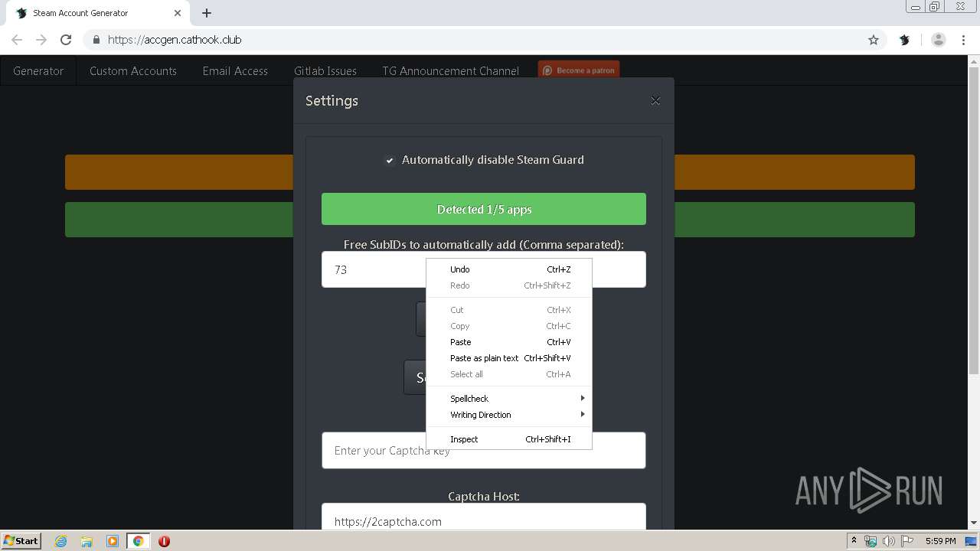This screenshot has width=980, height=551.
Task: Expand the Spellcheck submenu
Action: click(x=509, y=399)
